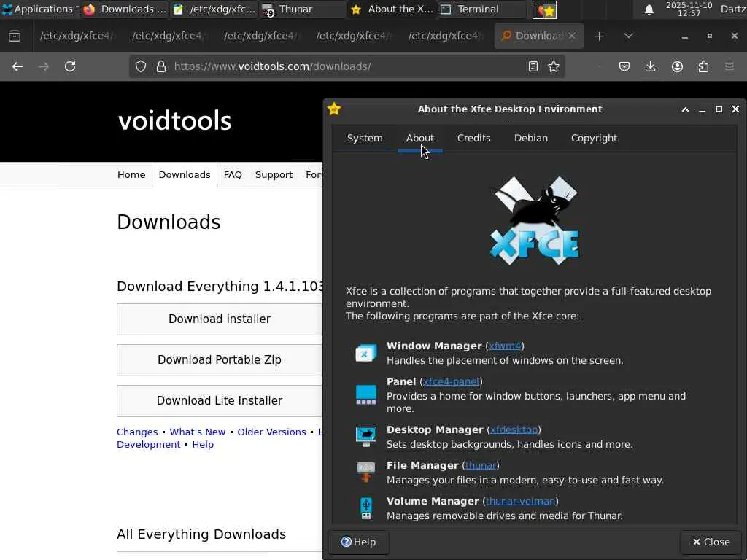Click the URL address field
The image size is (747, 560).
click(x=343, y=66)
